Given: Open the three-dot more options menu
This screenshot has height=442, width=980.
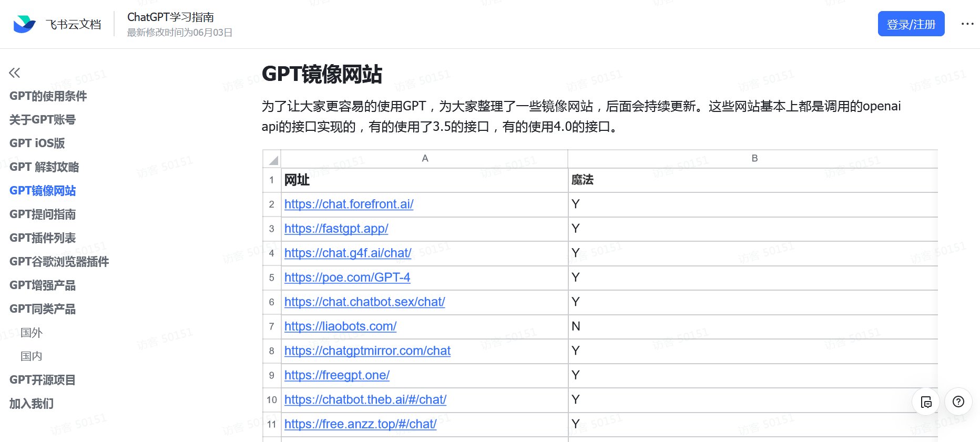Looking at the screenshot, I should point(967,24).
